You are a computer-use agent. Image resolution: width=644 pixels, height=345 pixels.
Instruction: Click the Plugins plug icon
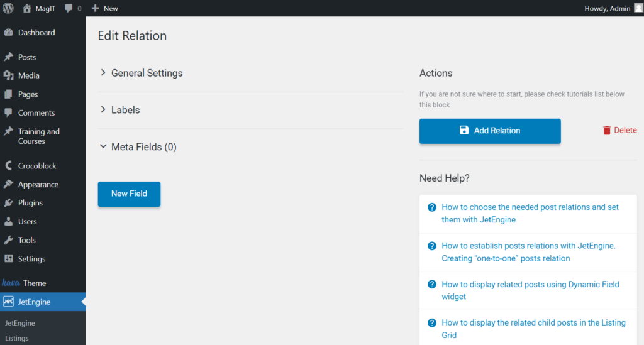click(9, 202)
